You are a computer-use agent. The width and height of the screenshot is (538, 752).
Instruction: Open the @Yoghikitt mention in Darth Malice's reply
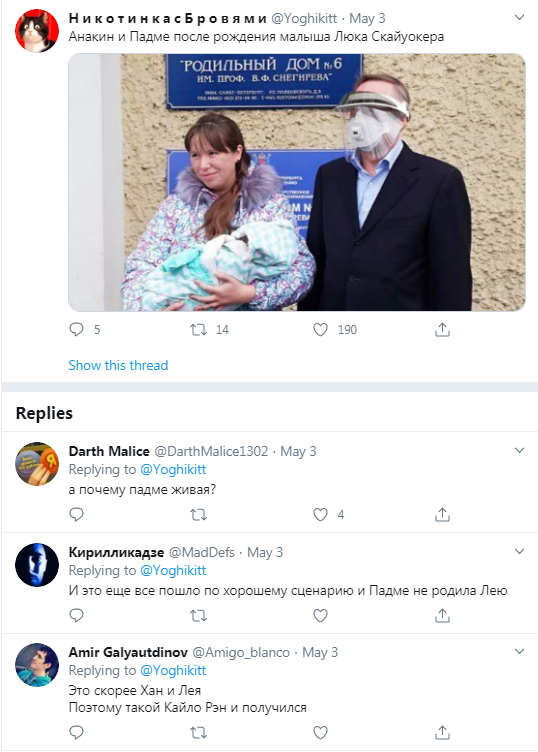pos(173,470)
